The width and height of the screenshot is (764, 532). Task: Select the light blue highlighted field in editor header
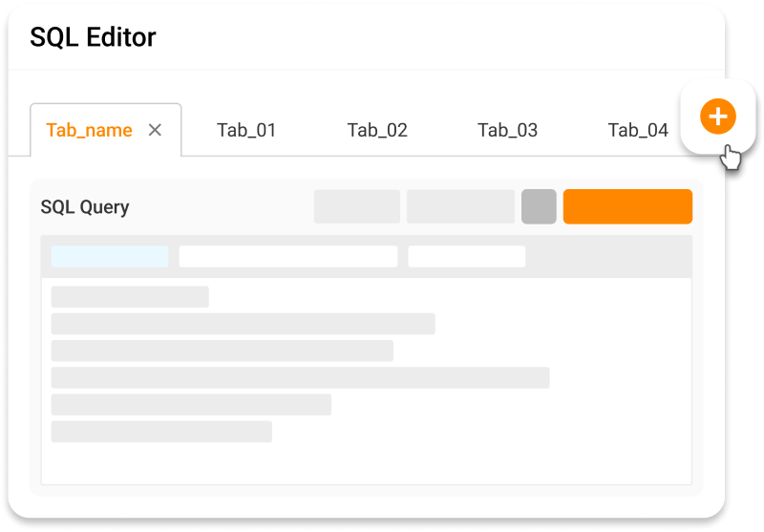pyautogui.click(x=110, y=256)
